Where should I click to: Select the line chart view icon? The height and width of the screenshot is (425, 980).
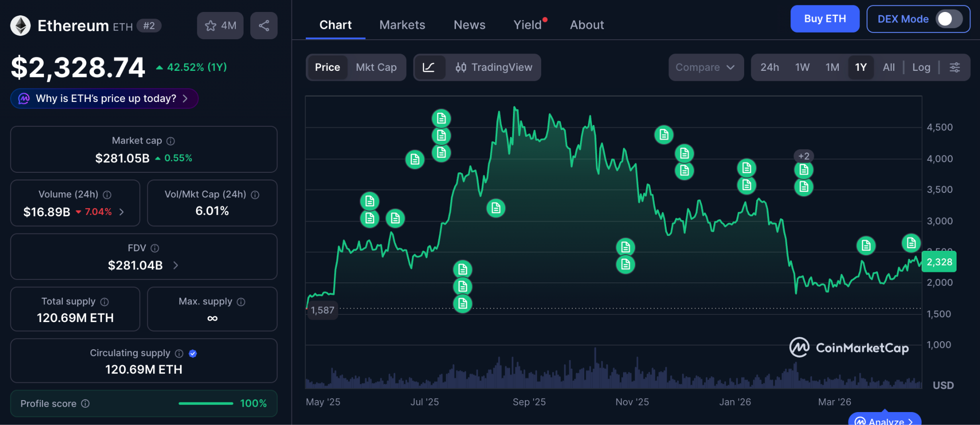pos(429,67)
